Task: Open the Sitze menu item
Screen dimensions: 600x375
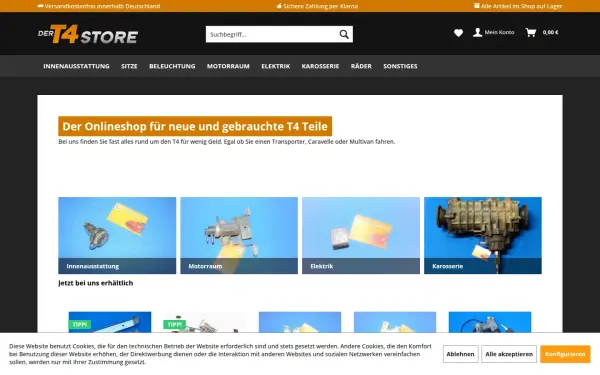Action: point(129,66)
